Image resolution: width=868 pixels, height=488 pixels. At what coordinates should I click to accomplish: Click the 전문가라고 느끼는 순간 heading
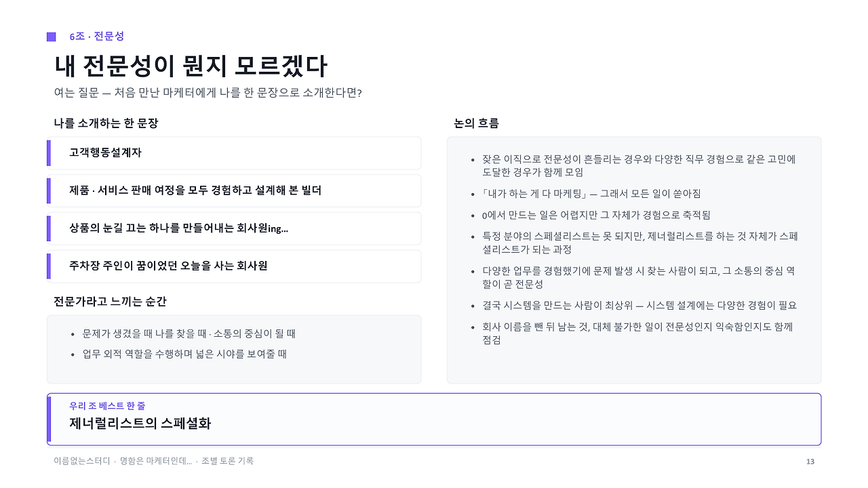[x=110, y=302]
